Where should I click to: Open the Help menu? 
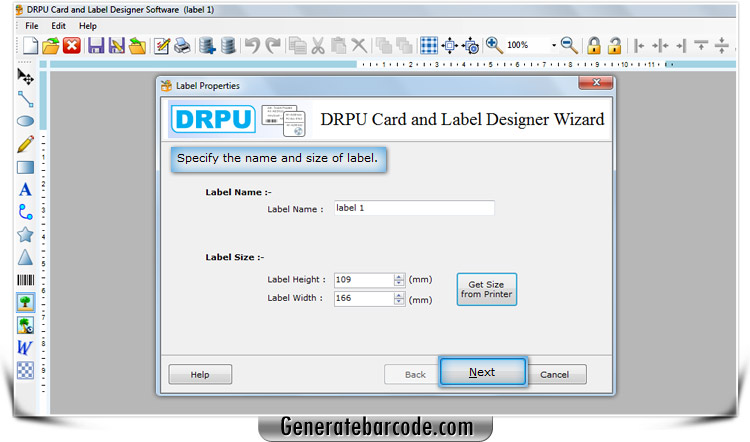coord(88,26)
